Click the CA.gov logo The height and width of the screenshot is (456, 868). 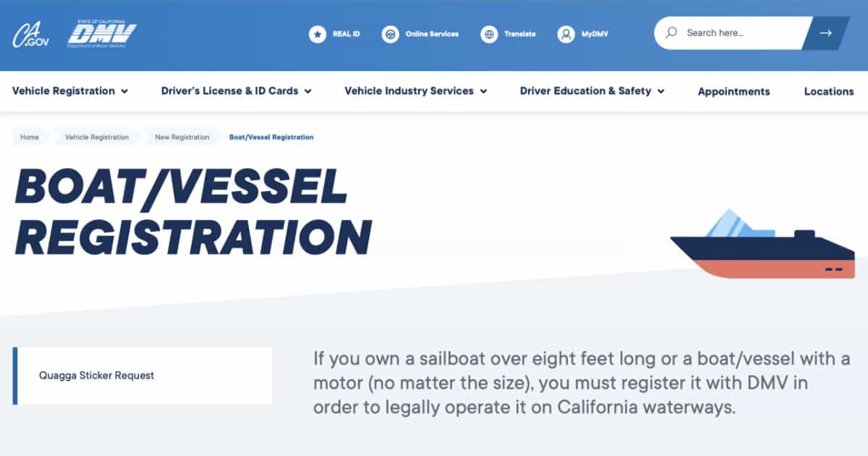click(x=30, y=35)
